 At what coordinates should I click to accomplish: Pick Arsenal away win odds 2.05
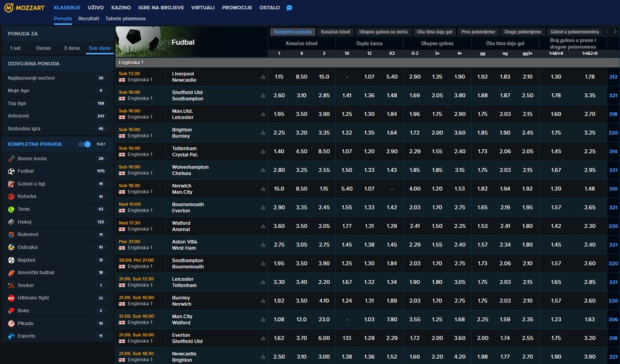click(x=324, y=226)
